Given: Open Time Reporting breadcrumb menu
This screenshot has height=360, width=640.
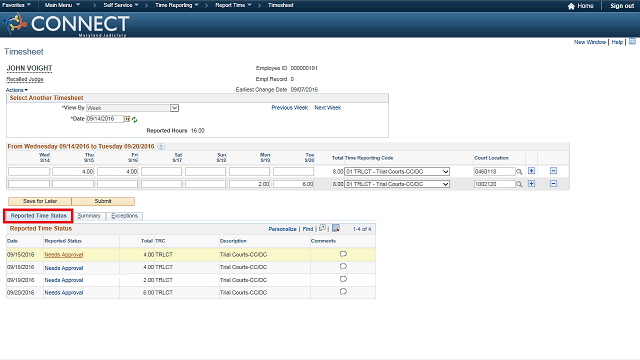Looking at the screenshot, I should 177,5.
